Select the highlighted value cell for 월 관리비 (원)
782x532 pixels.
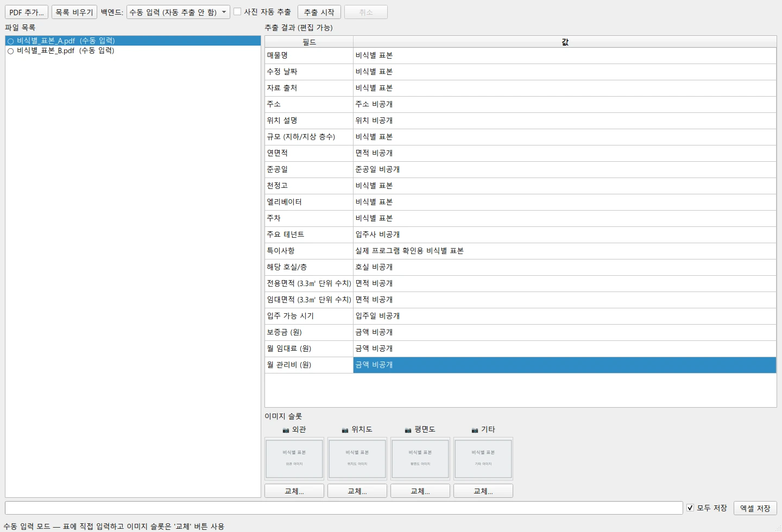[x=565, y=365]
